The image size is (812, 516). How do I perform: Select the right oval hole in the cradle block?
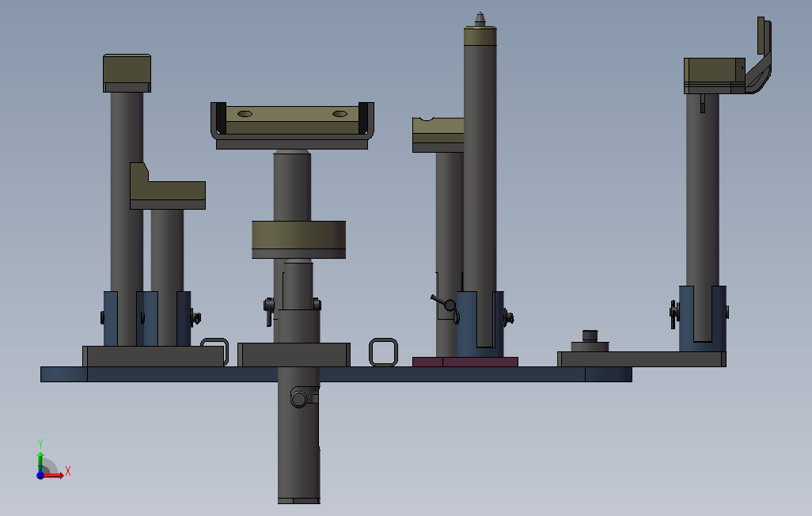[x=340, y=113]
